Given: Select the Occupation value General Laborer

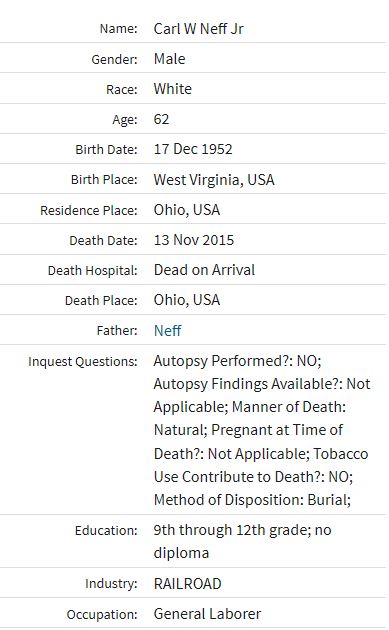Looking at the screenshot, I should [x=207, y=614].
